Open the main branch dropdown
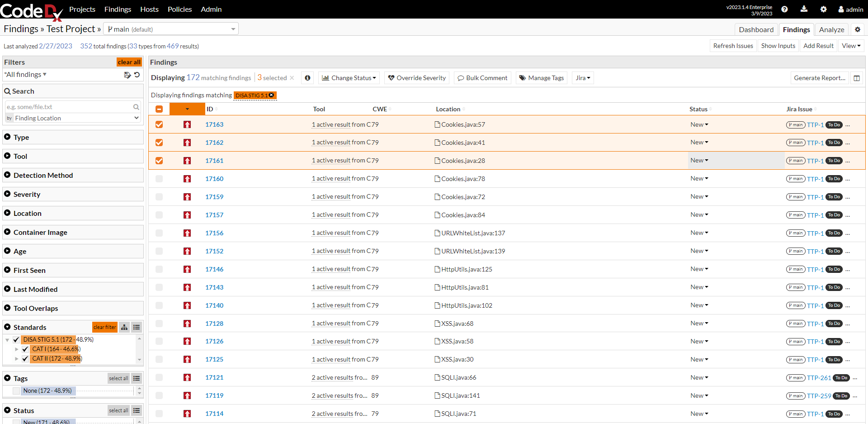Screen dimensions: 868x424 (x=171, y=29)
